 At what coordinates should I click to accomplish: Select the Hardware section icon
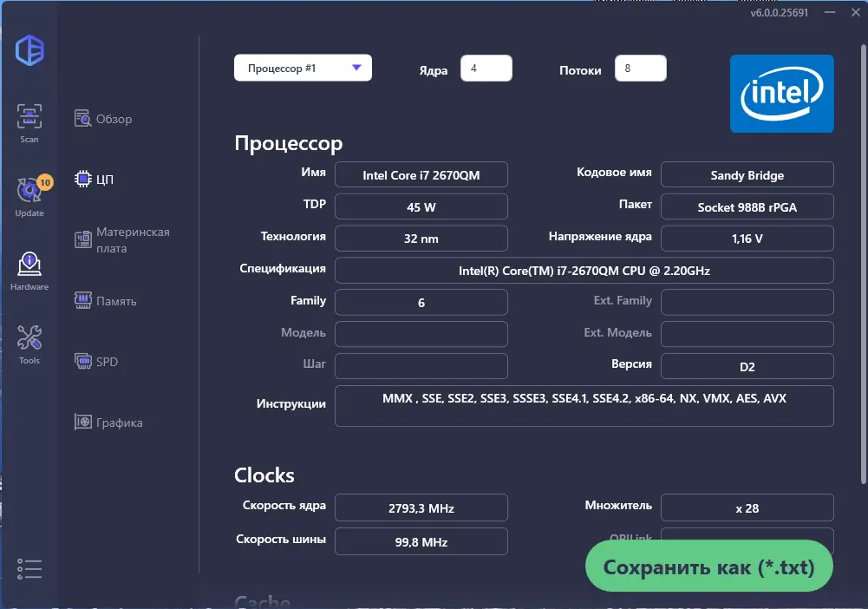point(29,264)
